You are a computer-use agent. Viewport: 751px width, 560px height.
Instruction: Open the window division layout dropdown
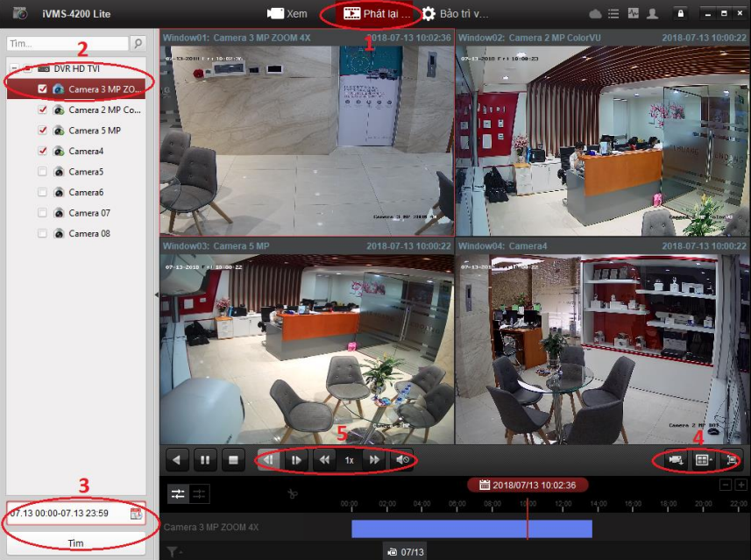(711, 459)
